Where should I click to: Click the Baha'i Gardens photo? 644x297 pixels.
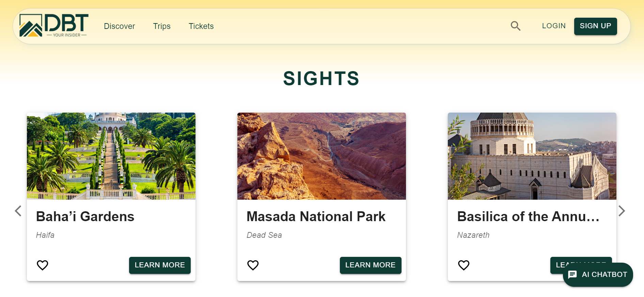coord(111,156)
